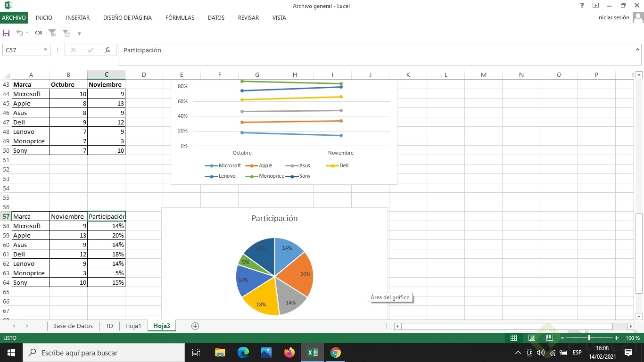644x362 pixels.
Task: Open the FÓRMULAS ribbon tab
Action: 180,18
